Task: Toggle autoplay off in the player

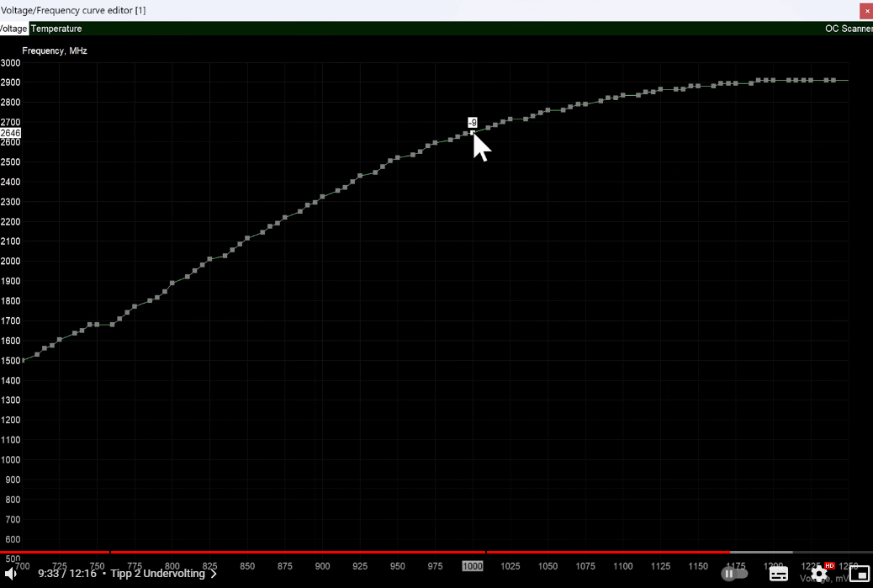Action: [735, 573]
